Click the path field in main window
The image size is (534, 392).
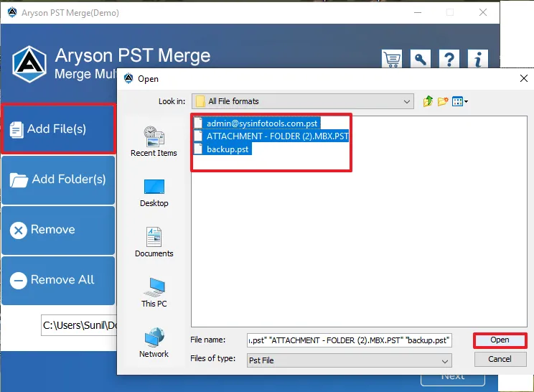tap(79, 325)
